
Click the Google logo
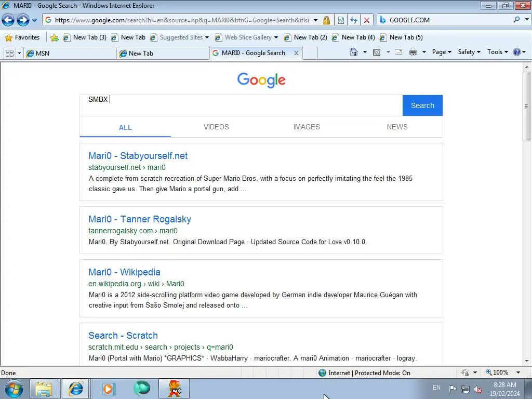coord(261,80)
